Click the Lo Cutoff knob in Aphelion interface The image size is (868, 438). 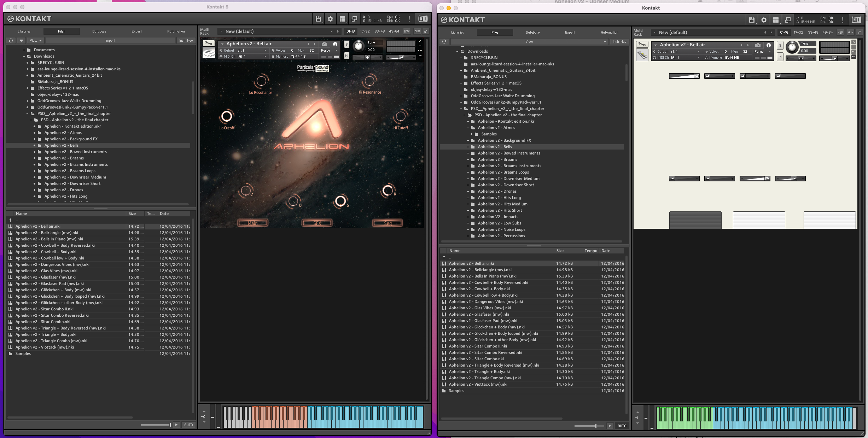[227, 116]
